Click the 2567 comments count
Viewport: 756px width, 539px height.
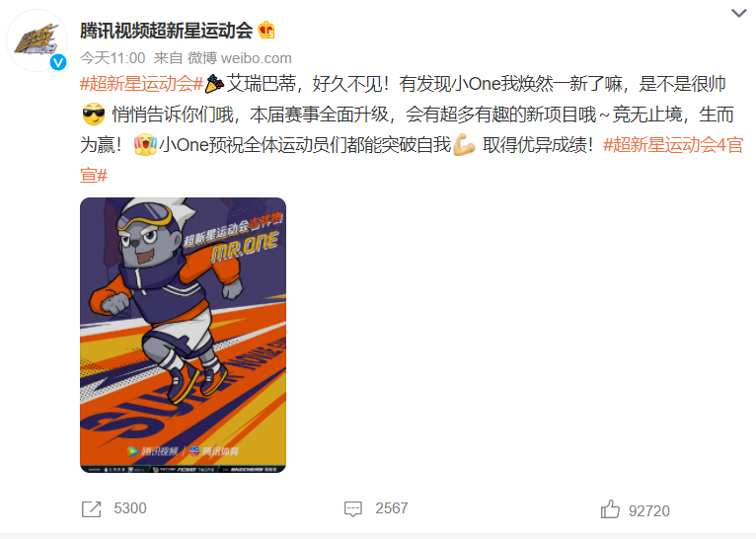(392, 508)
